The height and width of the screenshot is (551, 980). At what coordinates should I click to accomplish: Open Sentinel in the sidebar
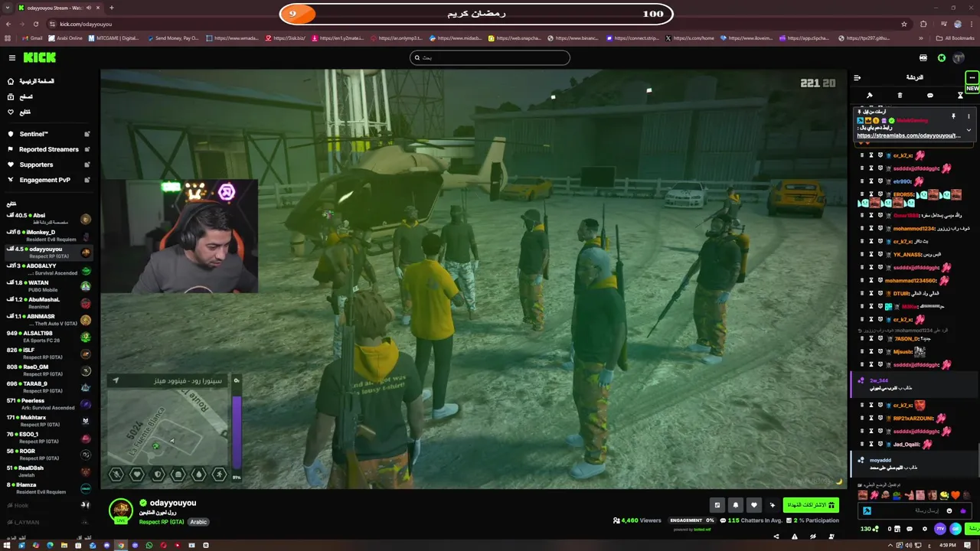coord(47,134)
